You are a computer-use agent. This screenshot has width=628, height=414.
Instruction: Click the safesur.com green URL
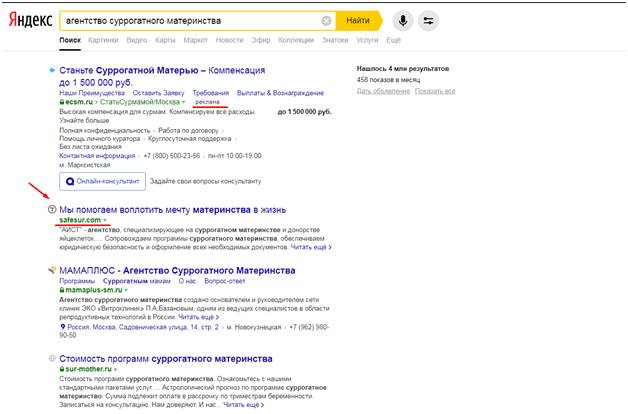click(x=80, y=220)
